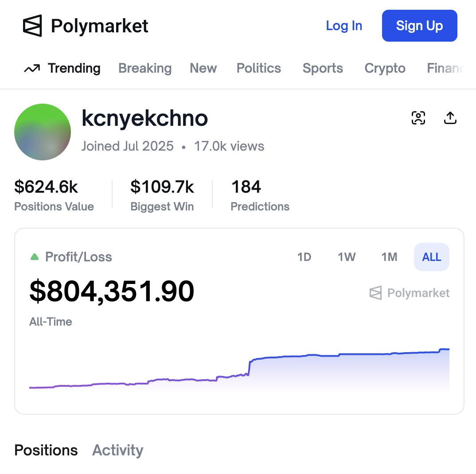
Task: Select the 1M time range
Action: [x=389, y=257]
